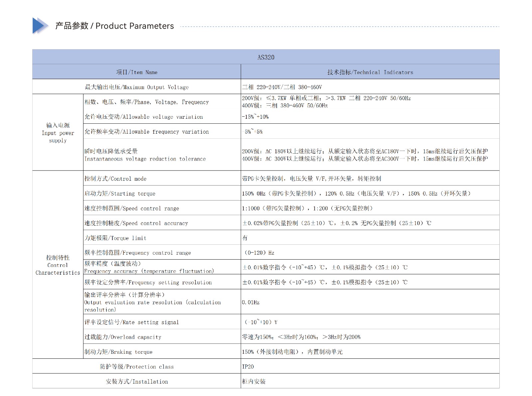Click value '三相 220-240V/三相 380-460V'
The image size is (532, 396).
point(282,87)
